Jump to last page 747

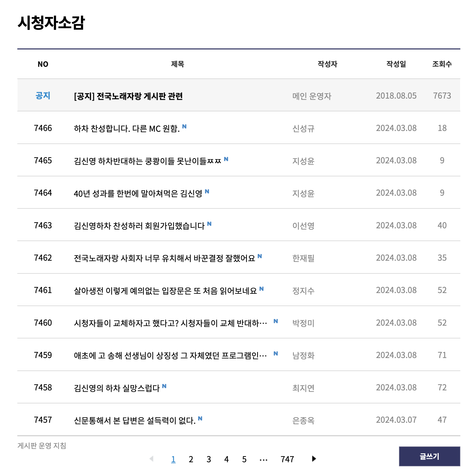click(287, 459)
